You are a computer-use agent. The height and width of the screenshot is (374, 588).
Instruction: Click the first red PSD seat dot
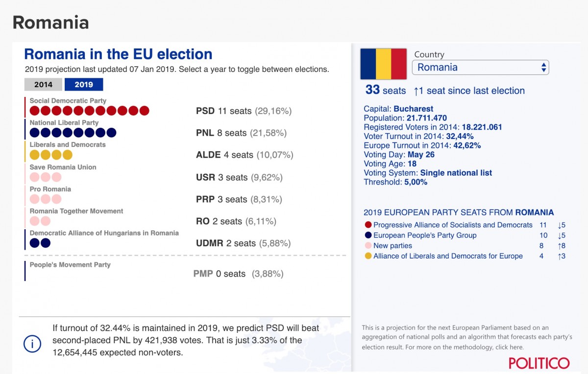[35, 111]
